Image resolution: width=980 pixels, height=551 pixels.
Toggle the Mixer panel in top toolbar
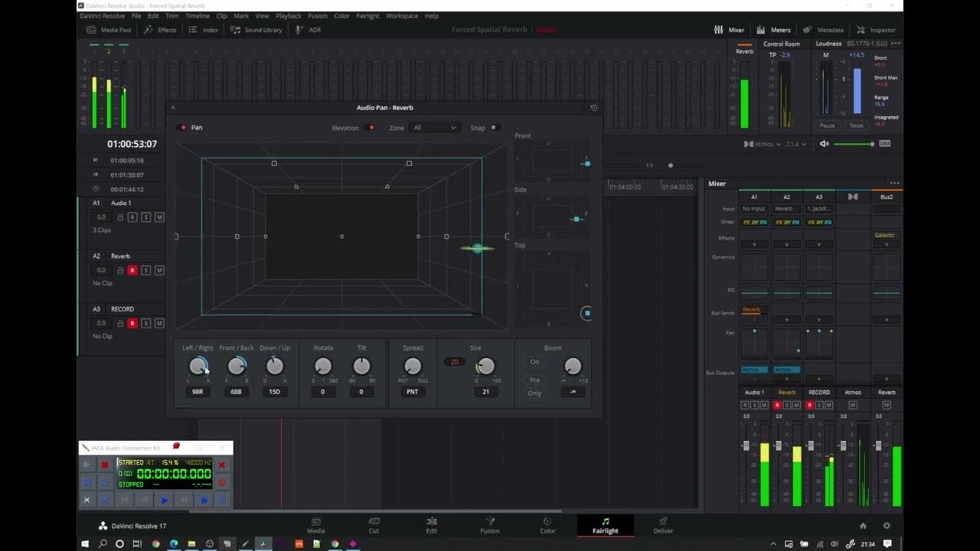(x=729, y=30)
